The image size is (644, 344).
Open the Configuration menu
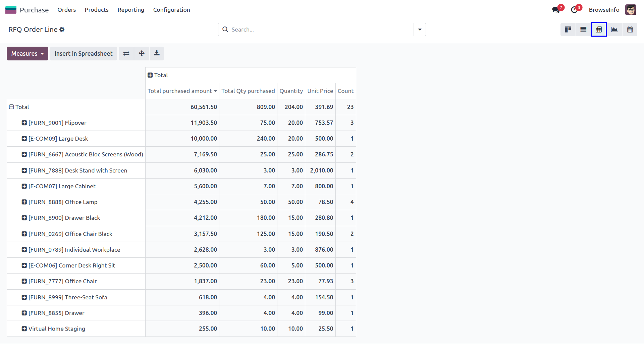[x=171, y=10]
